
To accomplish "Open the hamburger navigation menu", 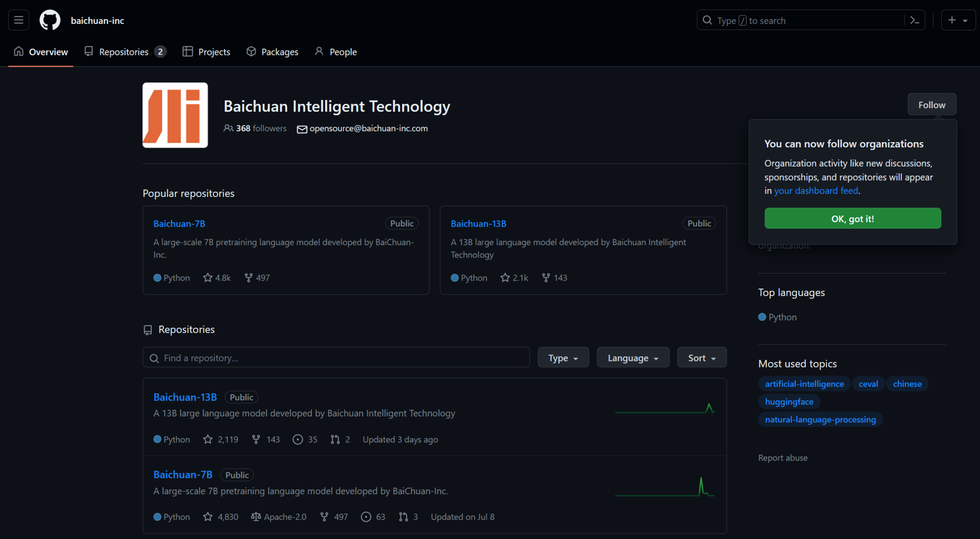I will pos(18,20).
